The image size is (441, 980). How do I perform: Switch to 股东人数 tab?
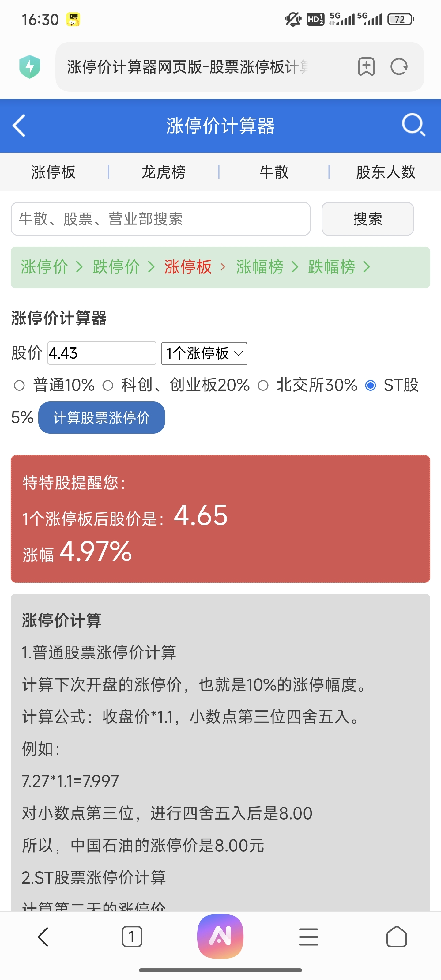[x=385, y=172]
